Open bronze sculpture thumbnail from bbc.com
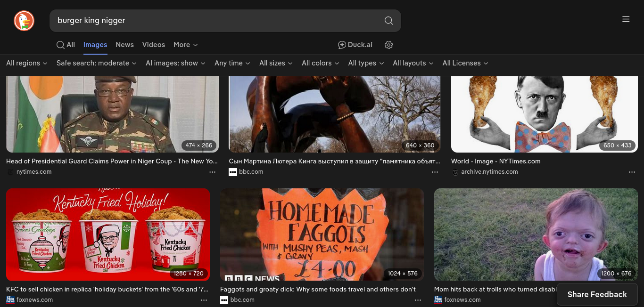This screenshot has height=307, width=644. (335, 114)
